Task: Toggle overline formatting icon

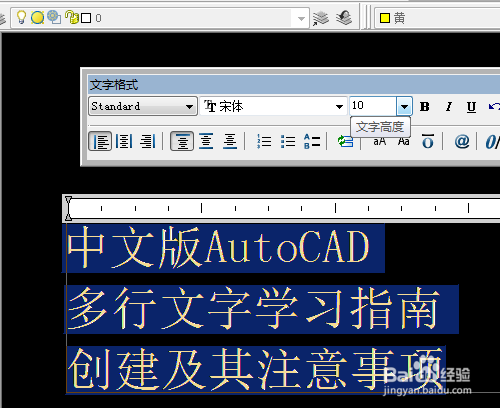Action: [x=428, y=141]
